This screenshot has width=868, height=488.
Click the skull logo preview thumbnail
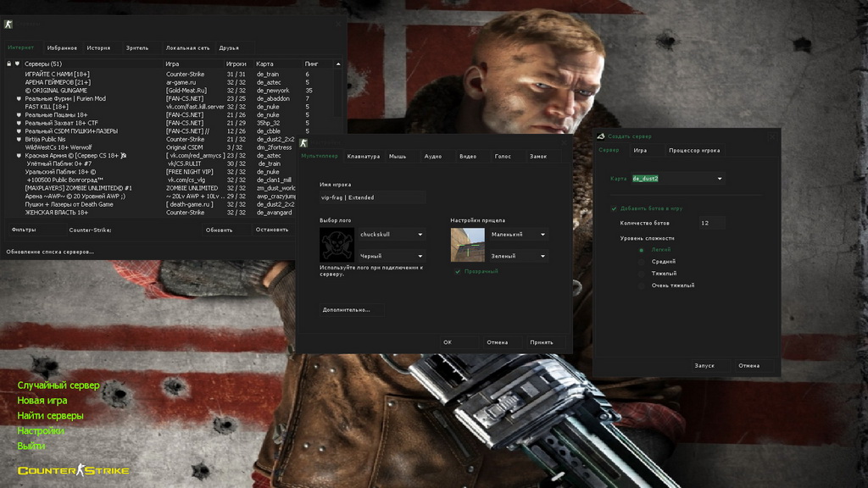click(x=337, y=245)
